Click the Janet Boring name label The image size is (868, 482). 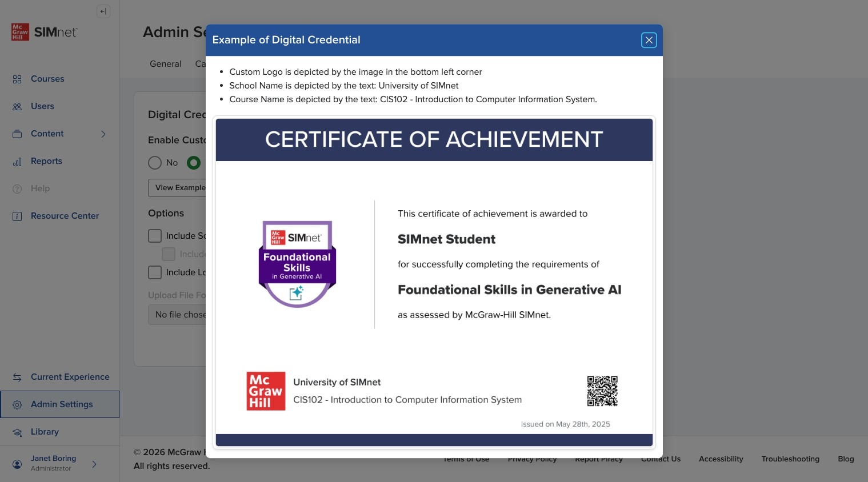53,459
